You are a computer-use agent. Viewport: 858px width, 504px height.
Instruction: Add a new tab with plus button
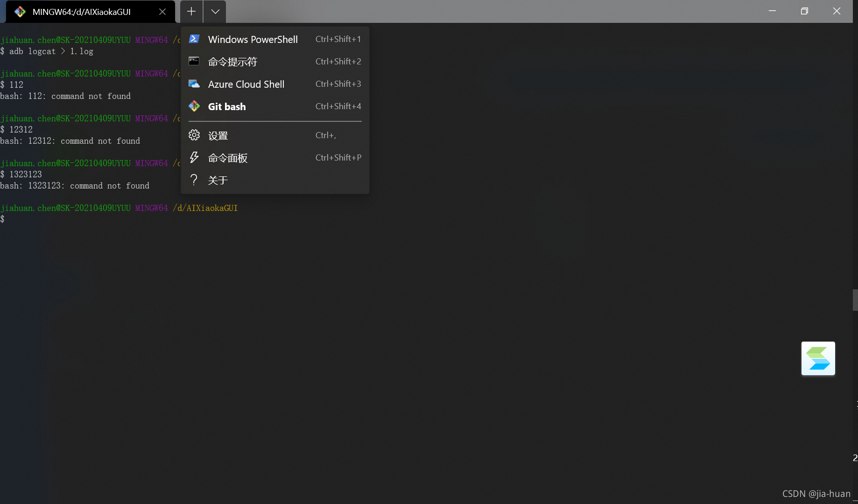pos(191,11)
